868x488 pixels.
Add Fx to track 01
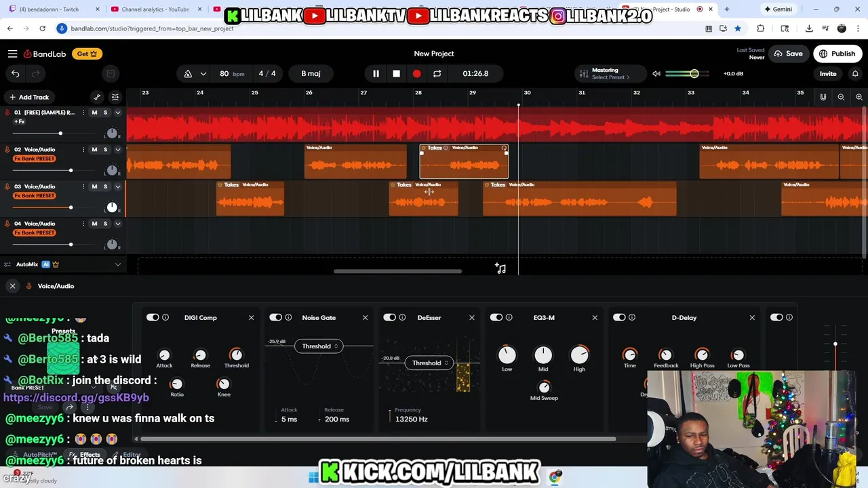(20, 121)
